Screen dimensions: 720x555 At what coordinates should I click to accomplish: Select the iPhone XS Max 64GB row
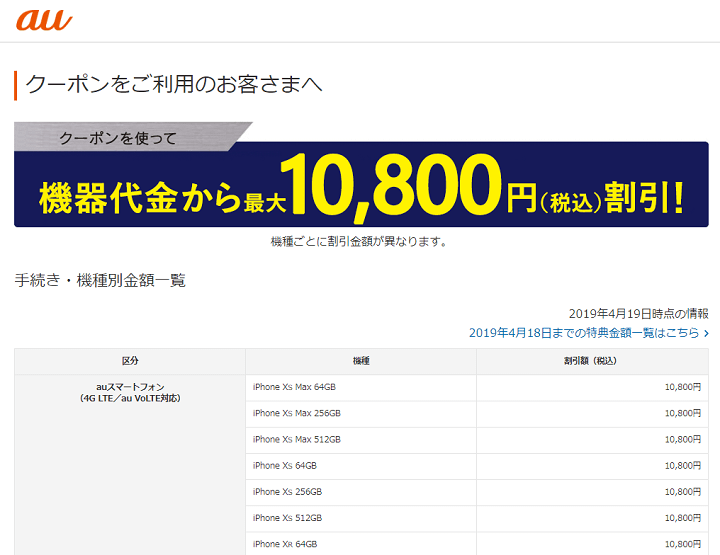[x=477, y=387]
